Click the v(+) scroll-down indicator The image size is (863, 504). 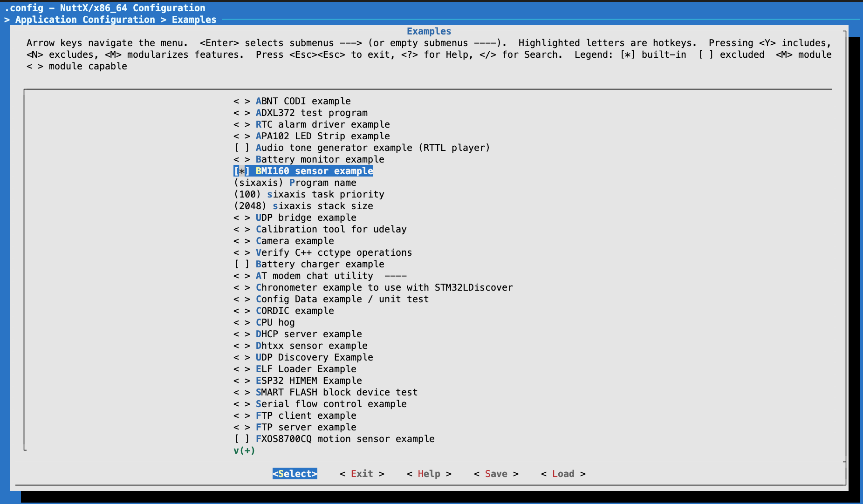(244, 450)
